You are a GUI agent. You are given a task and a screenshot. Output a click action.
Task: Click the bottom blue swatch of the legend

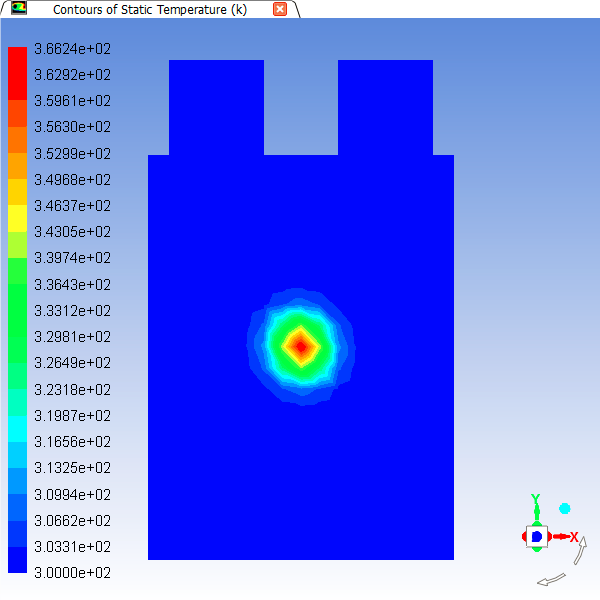[x=18, y=560]
